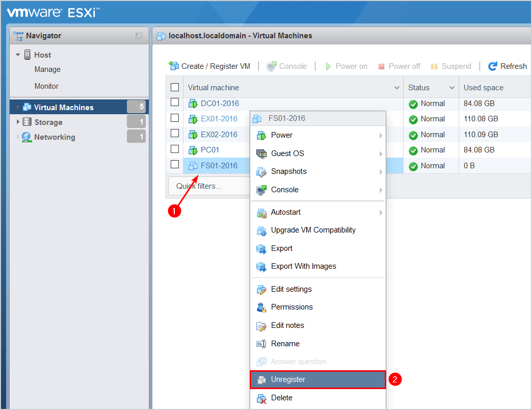Click the Edit notes icon
The width and height of the screenshot is (532, 410).
261,326
